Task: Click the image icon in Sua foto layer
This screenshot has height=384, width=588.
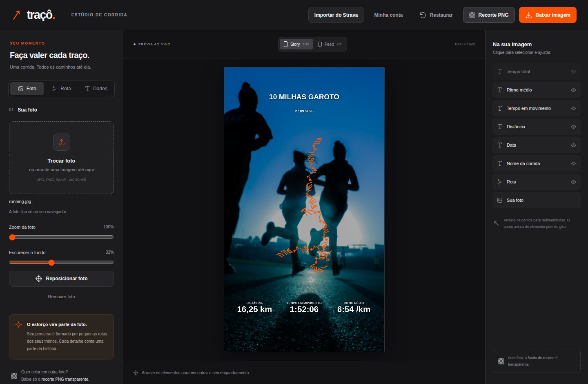Action: point(500,200)
